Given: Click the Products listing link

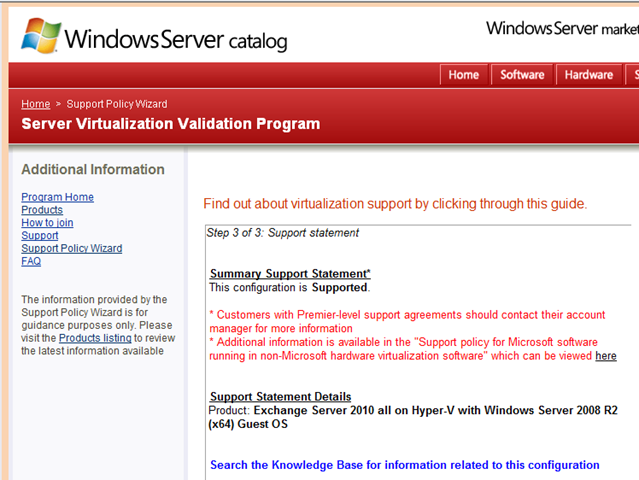Looking at the screenshot, I should [x=95, y=338].
